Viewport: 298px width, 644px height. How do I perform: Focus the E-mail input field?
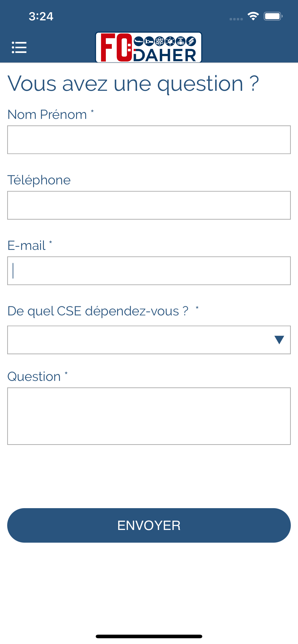tap(149, 271)
